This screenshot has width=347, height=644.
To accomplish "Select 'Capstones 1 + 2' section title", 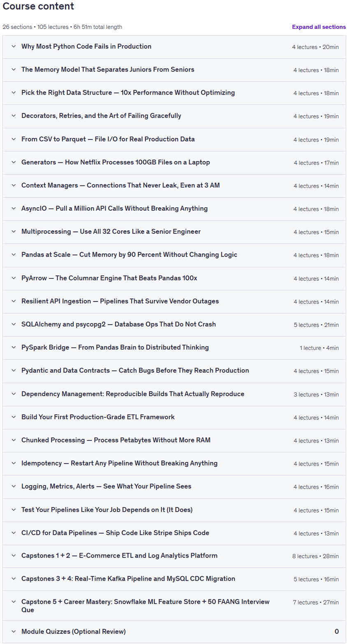I will pyautogui.click(x=119, y=556).
